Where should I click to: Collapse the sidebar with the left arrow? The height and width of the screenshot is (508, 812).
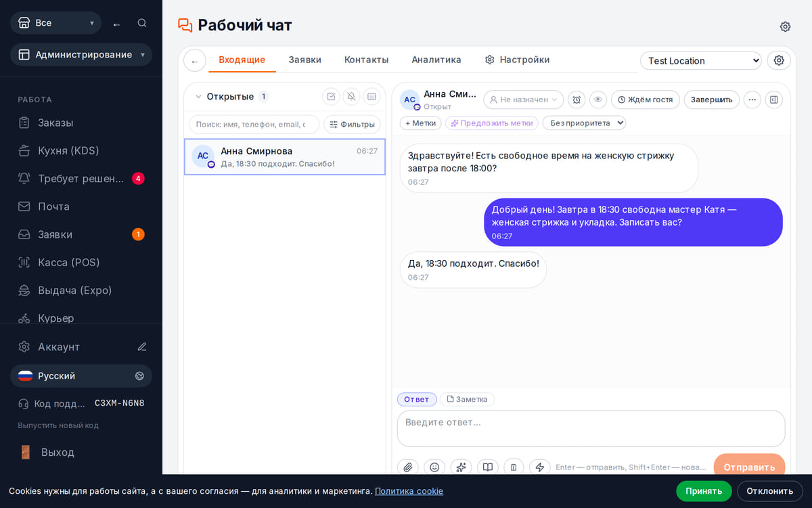pos(116,24)
